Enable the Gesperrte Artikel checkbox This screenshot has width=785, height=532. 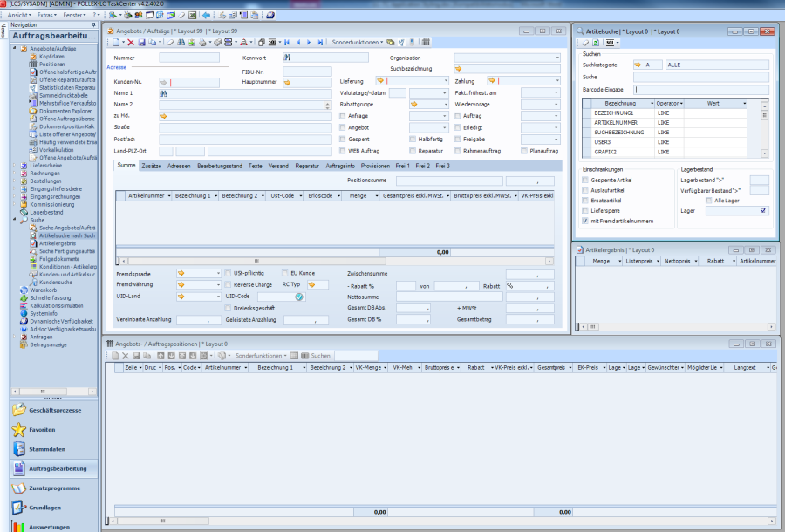coord(585,180)
